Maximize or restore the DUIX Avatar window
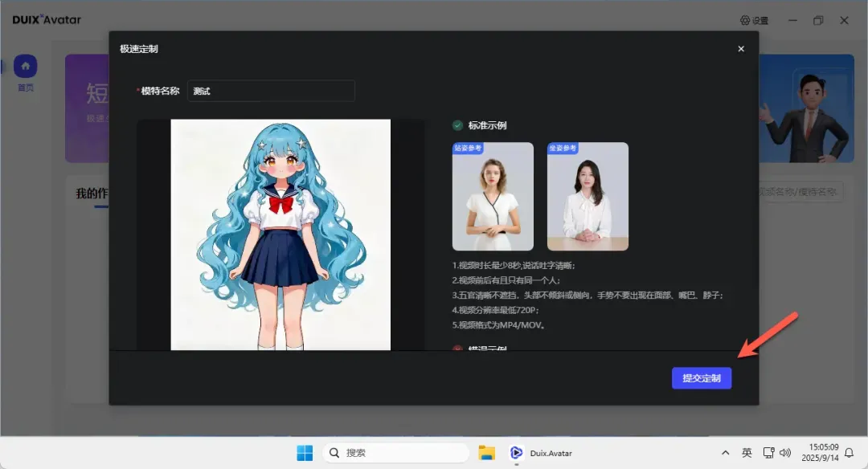This screenshot has height=469, width=868. pyautogui.click(x=818, y=20)
